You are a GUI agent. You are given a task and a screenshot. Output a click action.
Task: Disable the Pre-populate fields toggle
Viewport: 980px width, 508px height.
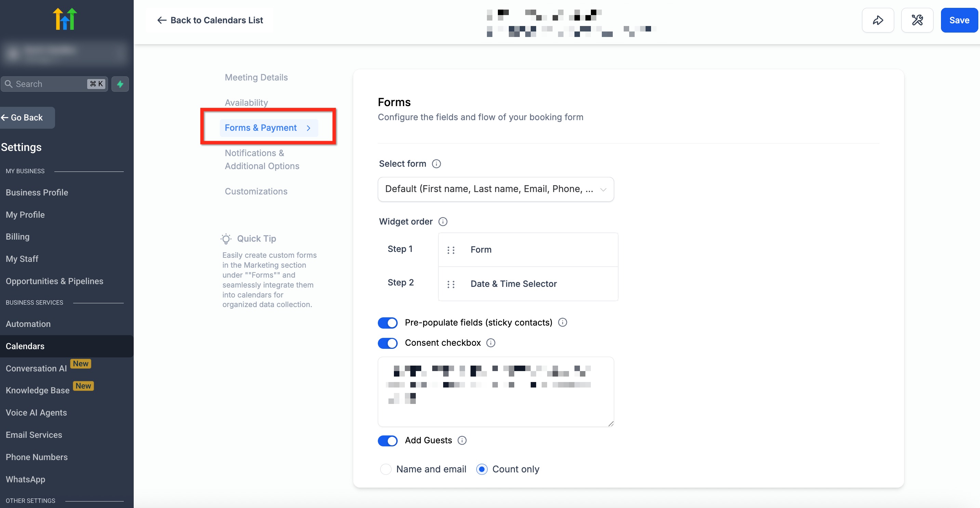pos(387,322)
